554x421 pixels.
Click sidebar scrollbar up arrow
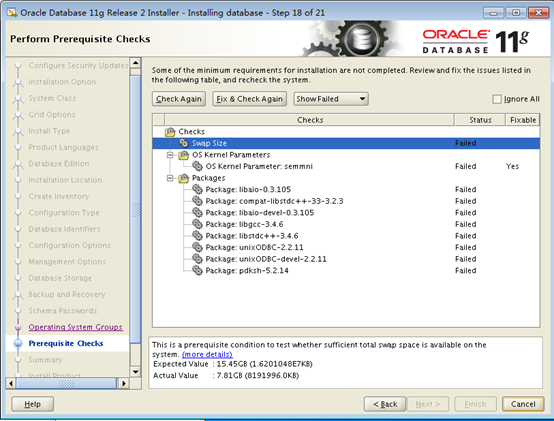pos(135,63)
